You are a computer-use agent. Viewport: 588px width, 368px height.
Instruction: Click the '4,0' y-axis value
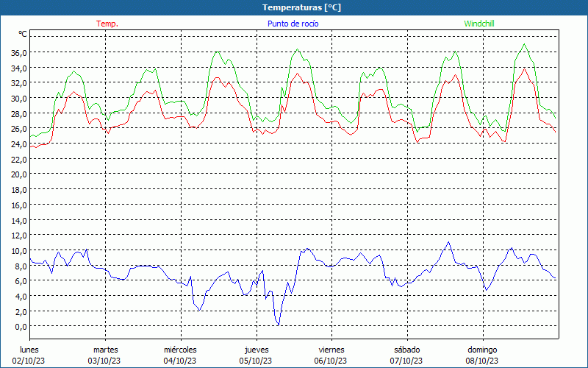(x=21, y=297)
